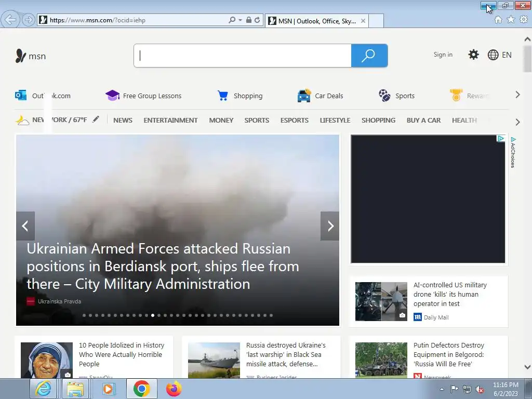
Task: Click the blue search magnifier button
Action: (x=369, y=56)
